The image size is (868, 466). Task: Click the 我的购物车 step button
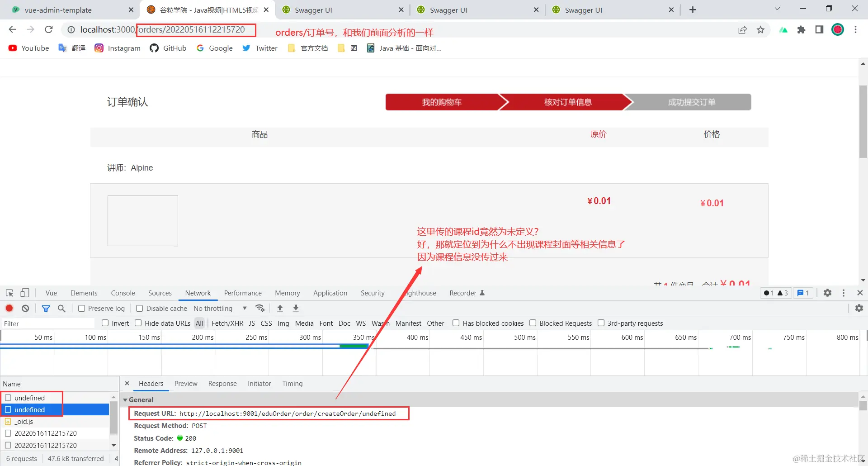coord(442,102)
